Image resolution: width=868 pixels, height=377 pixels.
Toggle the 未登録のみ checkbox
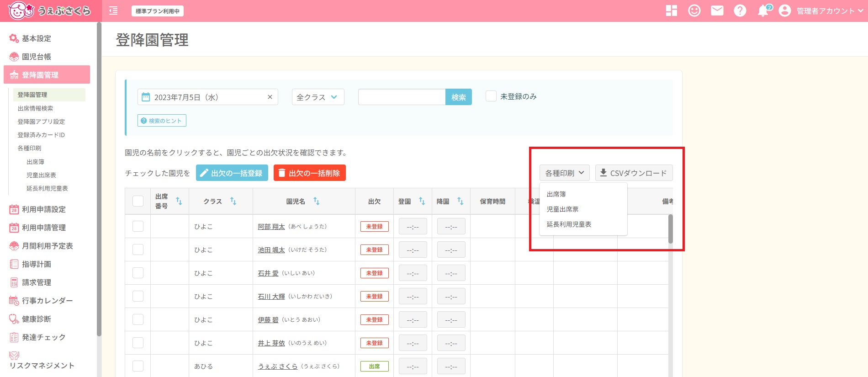coord(491,96)
